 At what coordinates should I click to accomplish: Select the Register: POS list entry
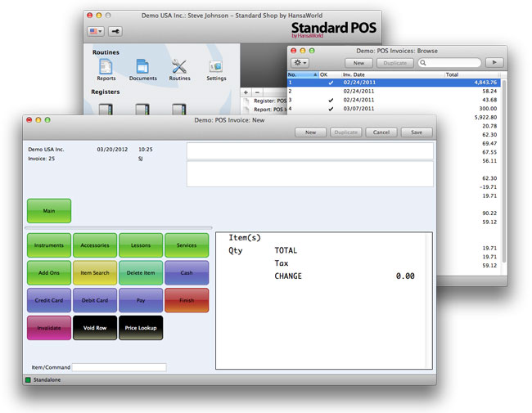coord(266,101)
